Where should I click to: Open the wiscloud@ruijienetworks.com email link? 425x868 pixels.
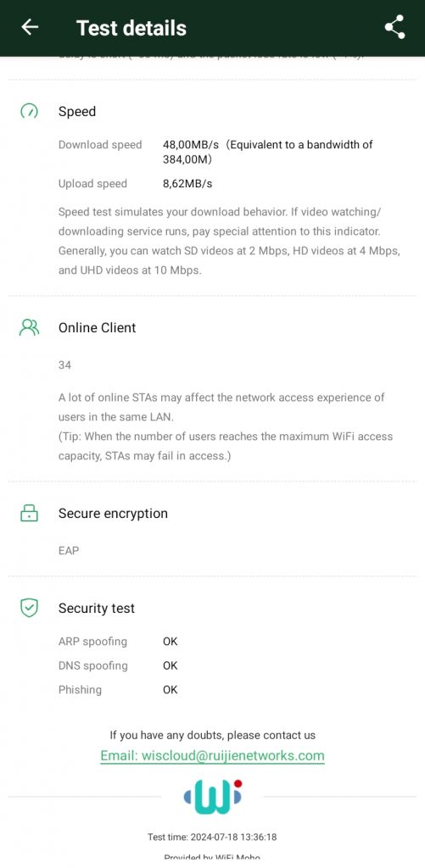pyautogui.click(x=212, y=755)
